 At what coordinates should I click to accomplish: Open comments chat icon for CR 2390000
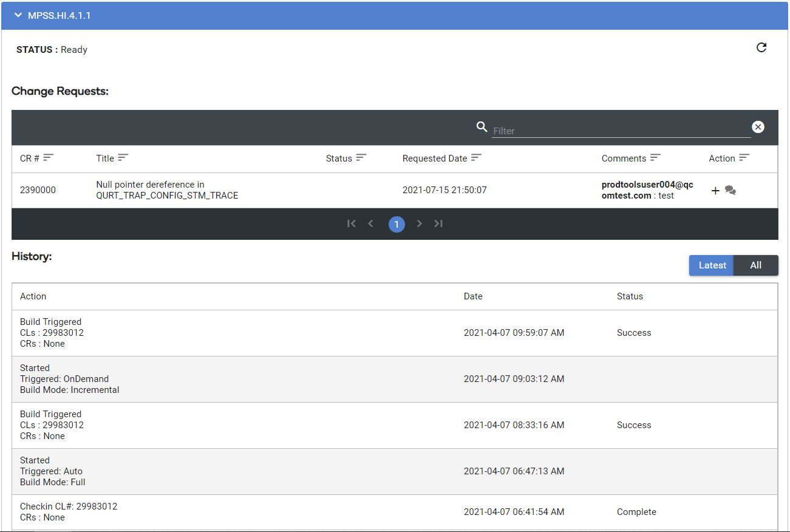tap(730, 191)
